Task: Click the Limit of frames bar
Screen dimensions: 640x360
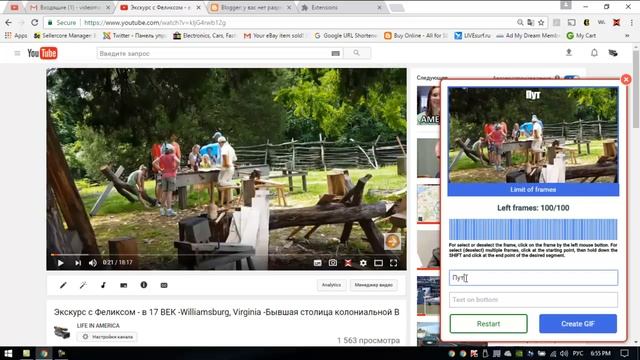Action: 533,189
